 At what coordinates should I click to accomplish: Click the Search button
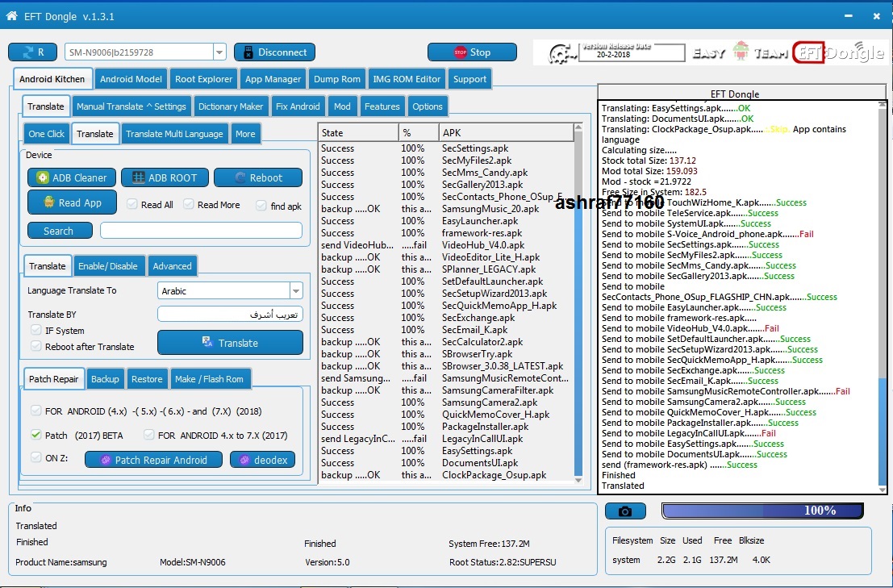point(60,231)
